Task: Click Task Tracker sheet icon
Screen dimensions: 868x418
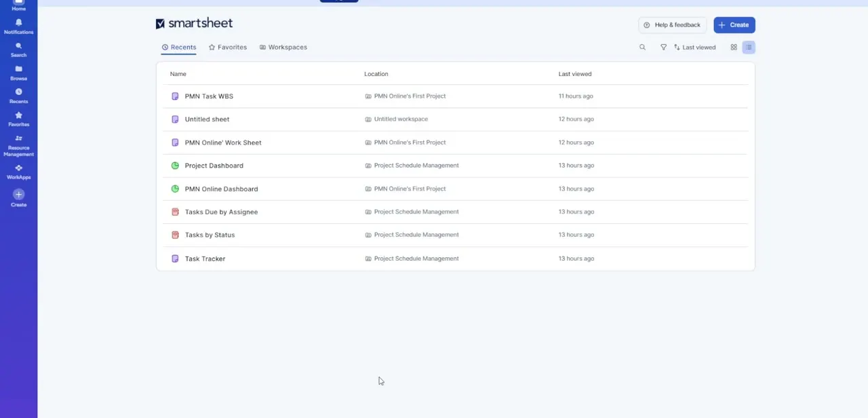Action: pyautogui.click(x=175, y=259)
